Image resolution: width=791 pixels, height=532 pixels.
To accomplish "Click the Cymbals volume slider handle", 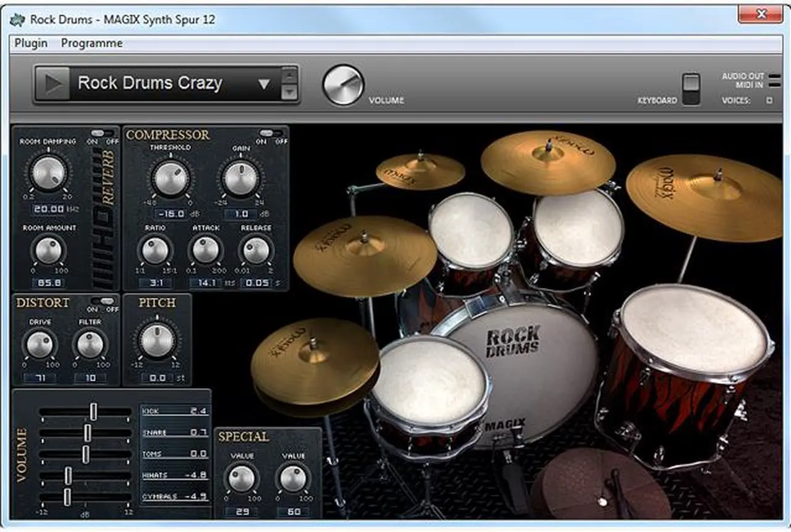I will 67,496.
